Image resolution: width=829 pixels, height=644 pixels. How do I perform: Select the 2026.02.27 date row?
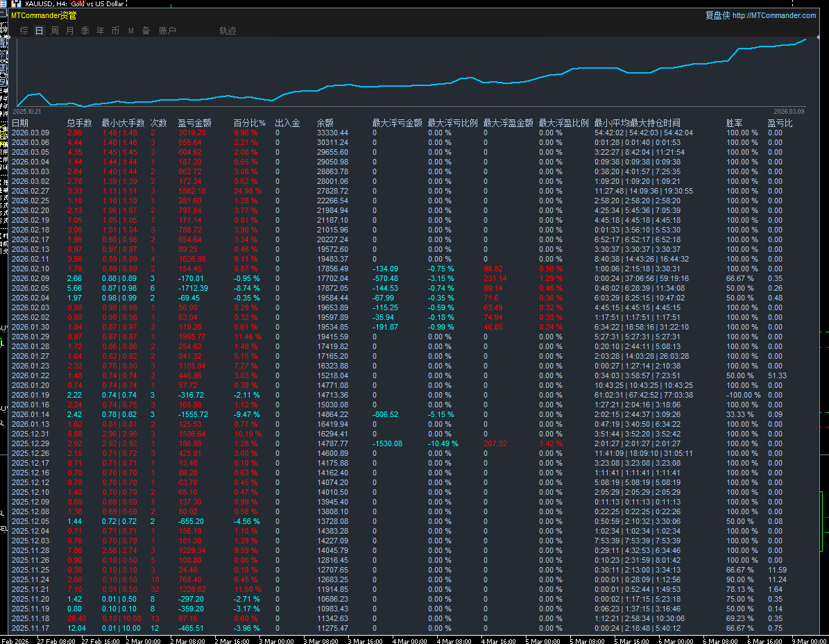[30, 191]
